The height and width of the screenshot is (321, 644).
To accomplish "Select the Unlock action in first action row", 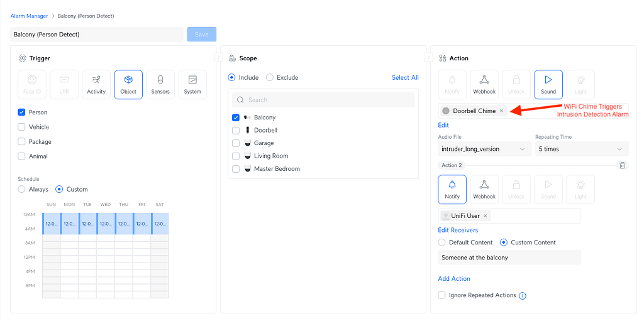I will pos(516,85).
